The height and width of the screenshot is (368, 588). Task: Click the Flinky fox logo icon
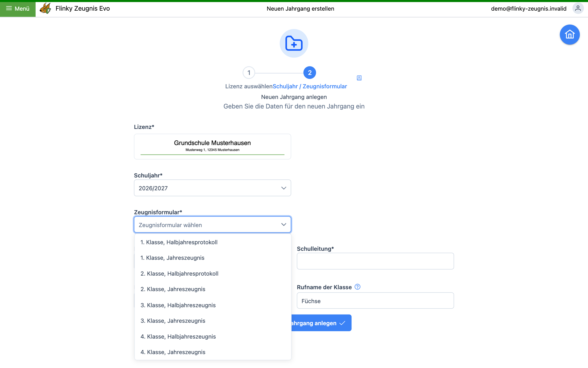click(x=45, y=8)
